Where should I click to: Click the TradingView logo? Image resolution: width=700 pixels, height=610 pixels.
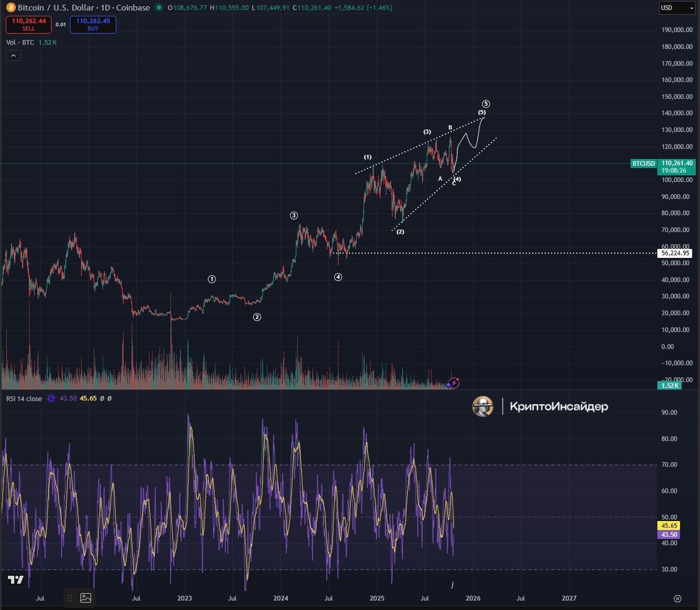[x=15, y=579]
